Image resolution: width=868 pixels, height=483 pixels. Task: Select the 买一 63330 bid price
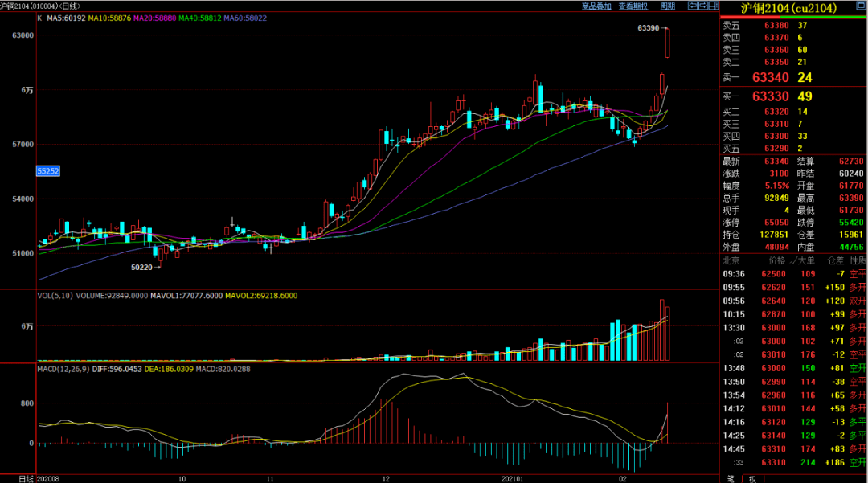(x=772, y=96)
